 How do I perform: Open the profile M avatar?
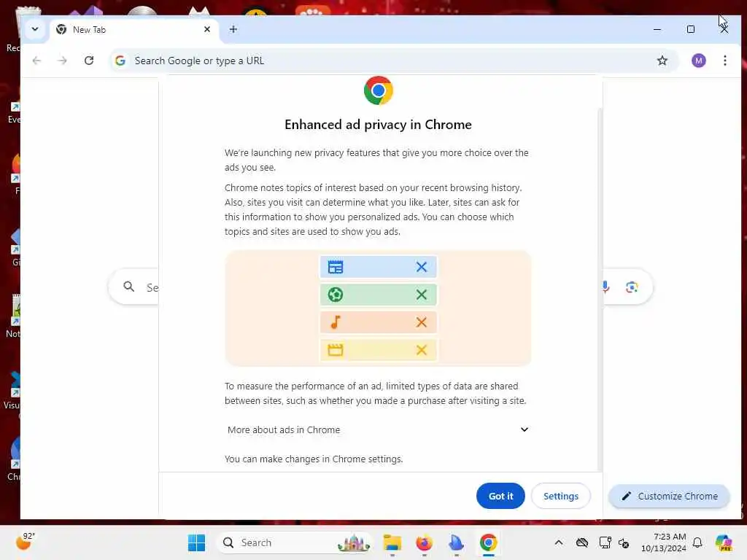(x=698, y=61)
